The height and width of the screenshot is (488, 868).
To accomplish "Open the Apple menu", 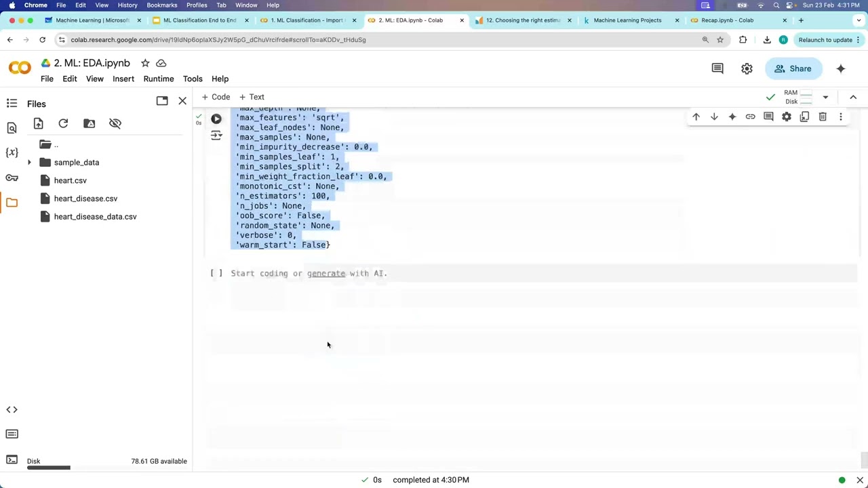I will pos(12,5).
